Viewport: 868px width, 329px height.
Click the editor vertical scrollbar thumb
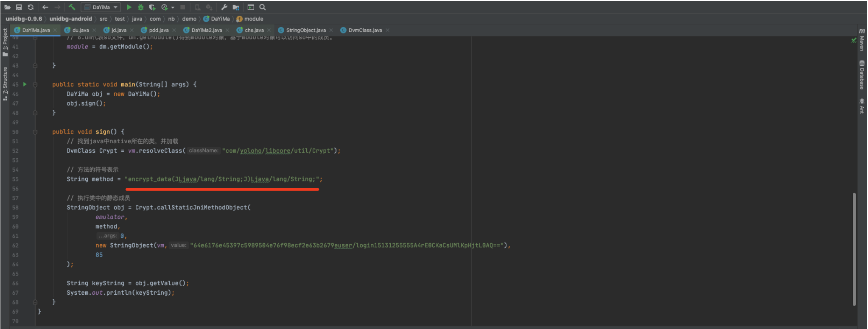coord(854,249)
